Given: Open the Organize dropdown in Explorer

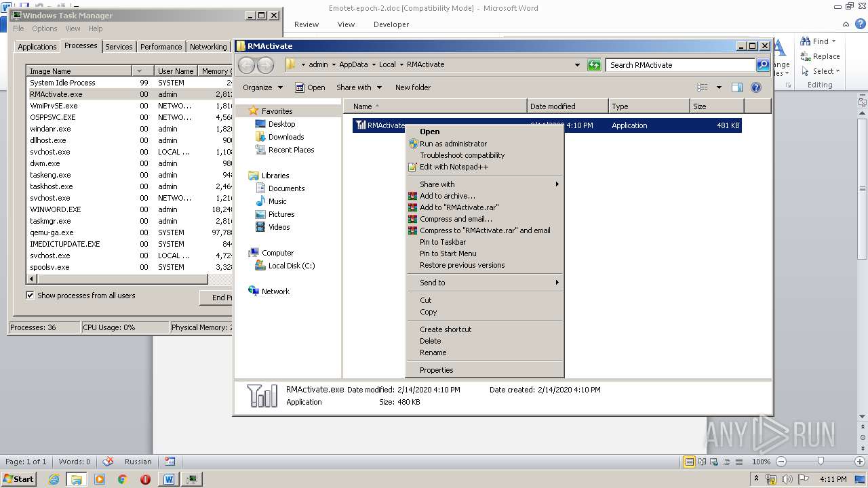Looking at the screenshot, I should click(x=262, y=87).
